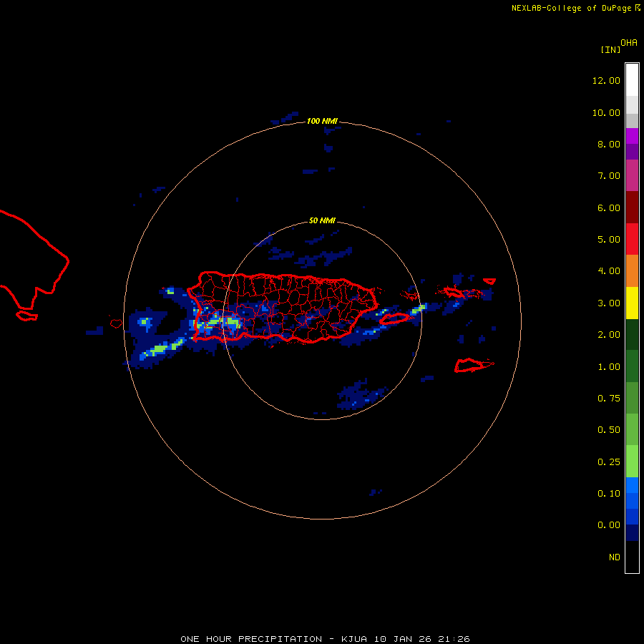
Task: Click the 4.00 legend value
Action: [x=609, y=271]
